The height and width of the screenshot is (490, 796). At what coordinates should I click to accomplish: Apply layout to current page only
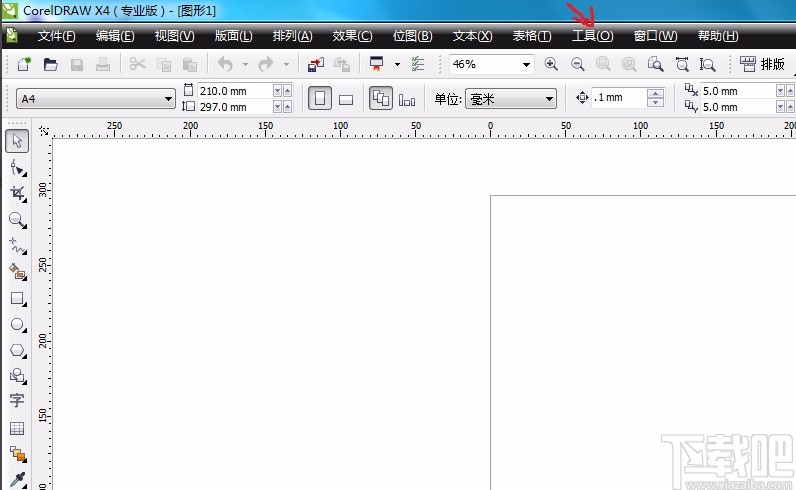coord(407,99)
